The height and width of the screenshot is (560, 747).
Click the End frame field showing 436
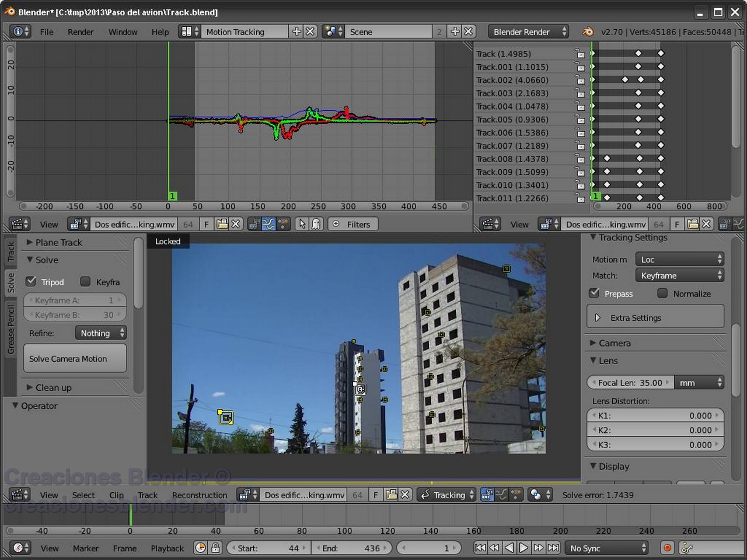click(352, 548)
